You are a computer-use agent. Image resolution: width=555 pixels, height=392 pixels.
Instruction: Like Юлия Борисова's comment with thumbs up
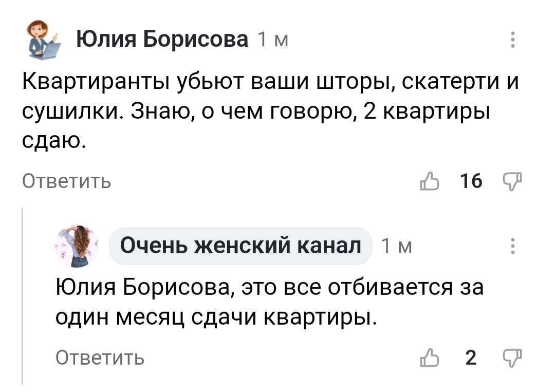(429, 181)
